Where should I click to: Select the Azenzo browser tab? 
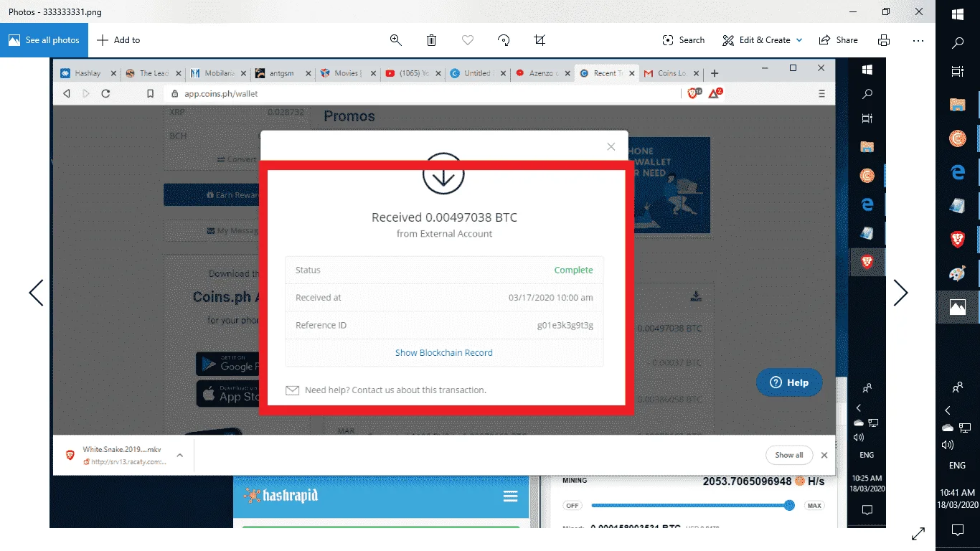[541, 73]
